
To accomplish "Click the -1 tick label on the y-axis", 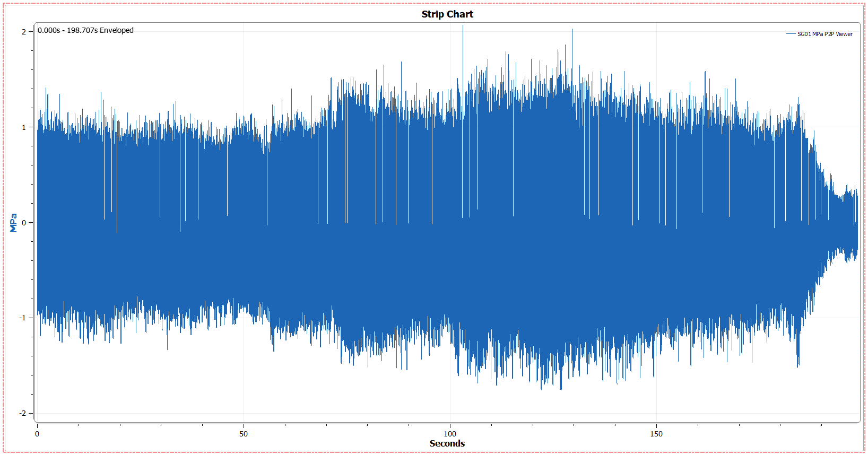I will [23, 318].
